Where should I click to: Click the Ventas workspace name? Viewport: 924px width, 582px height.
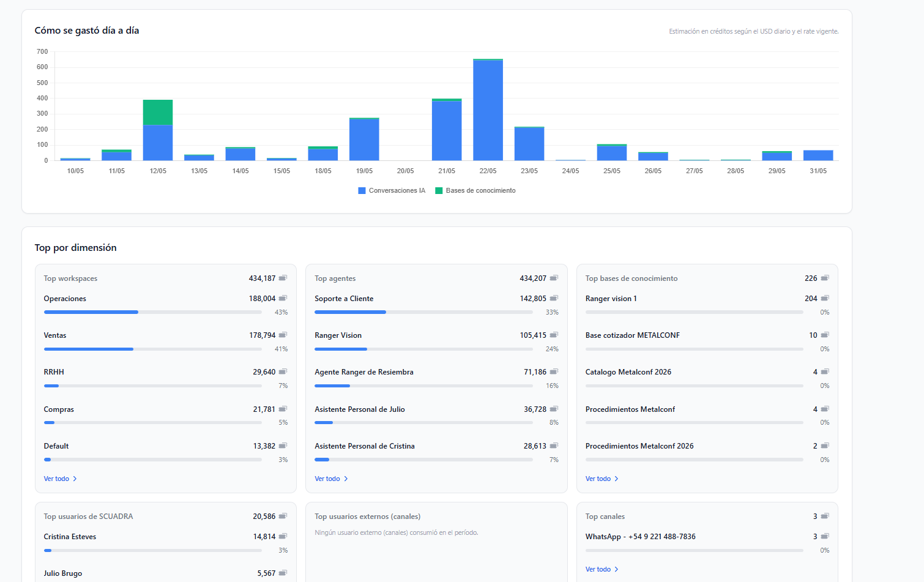coord(55,335)
